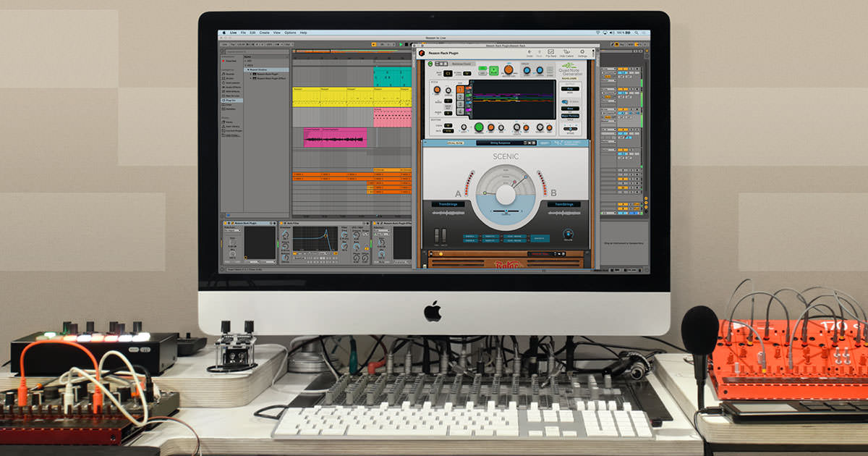Select the Sounds category in Live browser

(x=230, y=74)
